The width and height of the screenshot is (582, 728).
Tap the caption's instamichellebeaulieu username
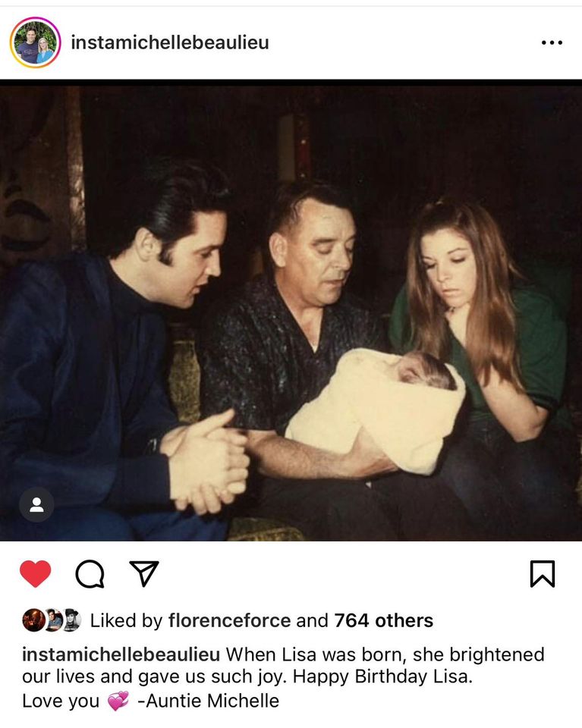(121, 654)
